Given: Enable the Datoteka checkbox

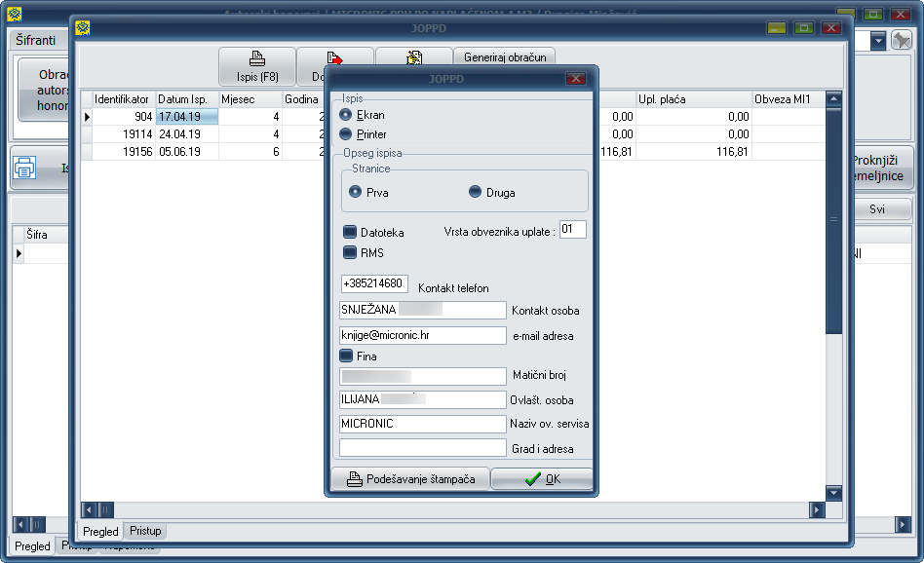Looking at the screenshot, I should [350, 233].
